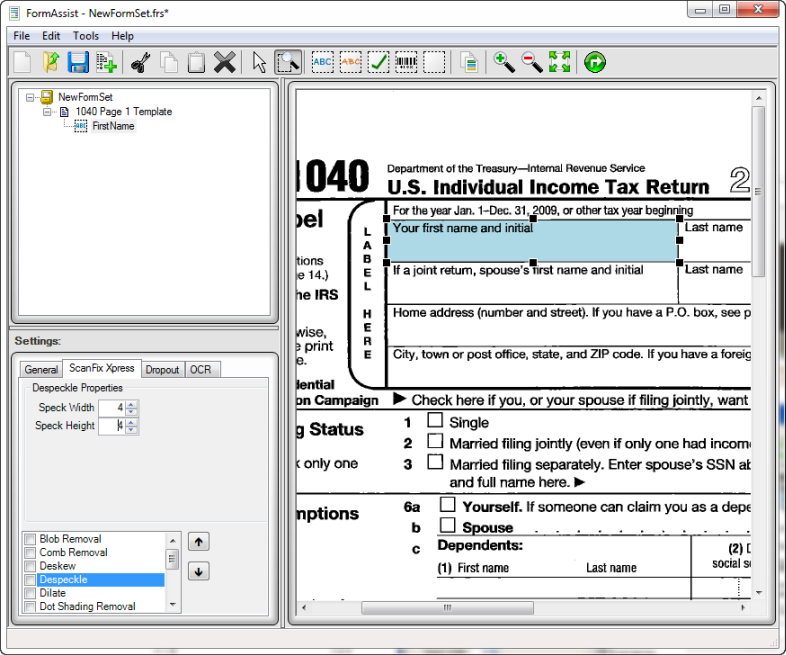Click the form image vertical scrollbar thumb
This screenshot has width=786, height=655.
point(758,191)
